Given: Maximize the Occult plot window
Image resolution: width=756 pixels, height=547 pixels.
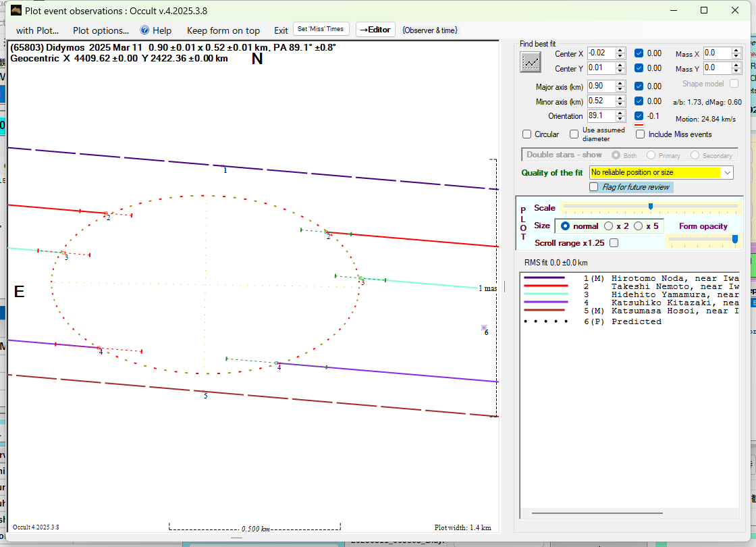Looking at the screenshot, I should [704, 10].
